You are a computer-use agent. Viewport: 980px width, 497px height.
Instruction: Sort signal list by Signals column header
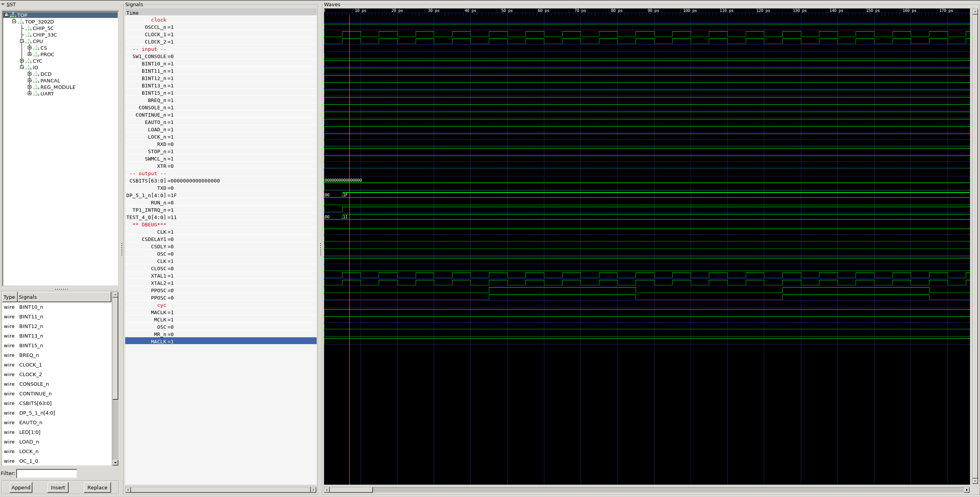pyautogui.click(x=64, y=297)
